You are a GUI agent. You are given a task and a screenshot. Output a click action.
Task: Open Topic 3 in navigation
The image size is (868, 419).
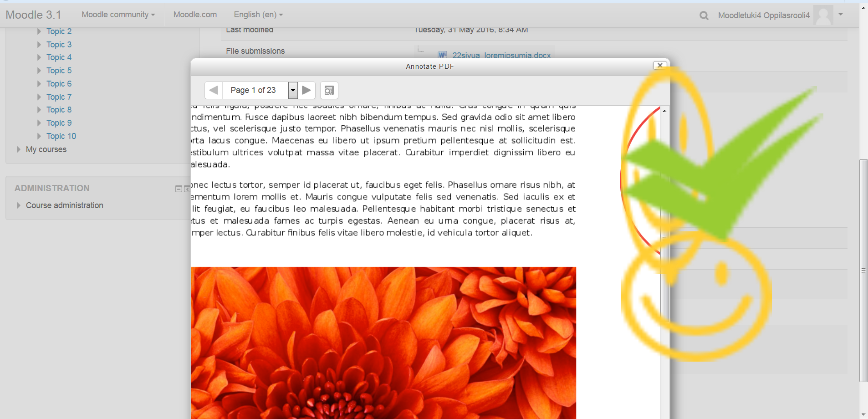coord(59,45)
